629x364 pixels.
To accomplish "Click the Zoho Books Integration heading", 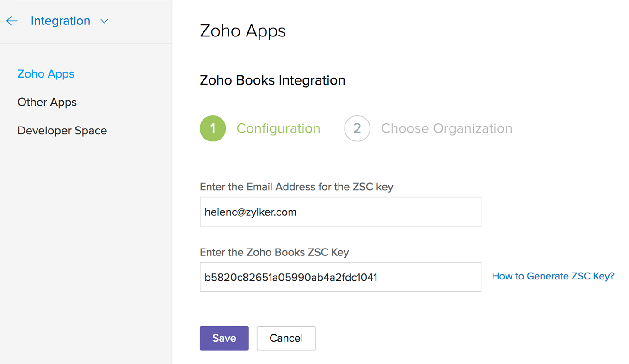I will click(272, 80).
